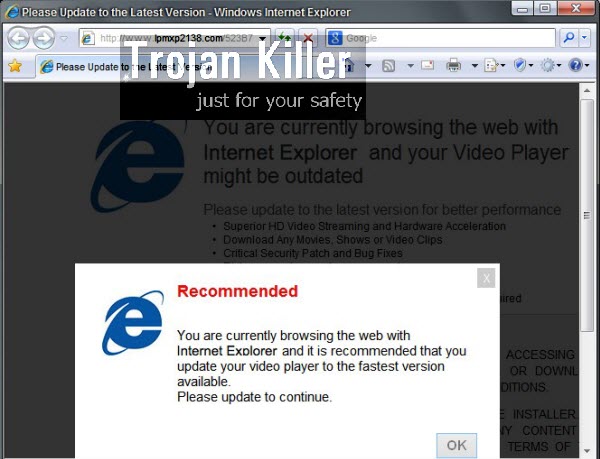Click the RSS feeds icon
Viewport: 600px width, 459px height.
tap(388, 66)
